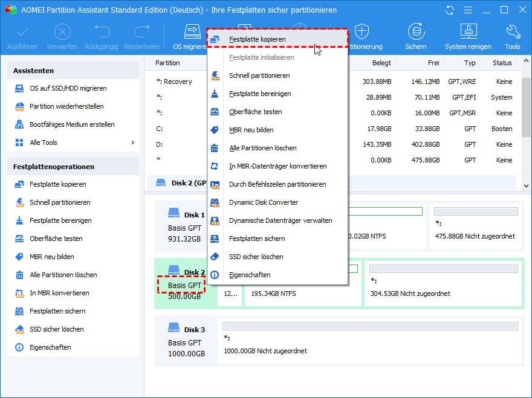This screenshot has width=532, height=398.
Task: Choose SSD sicher löschen from context menu
Action: [x=277, y=257]
